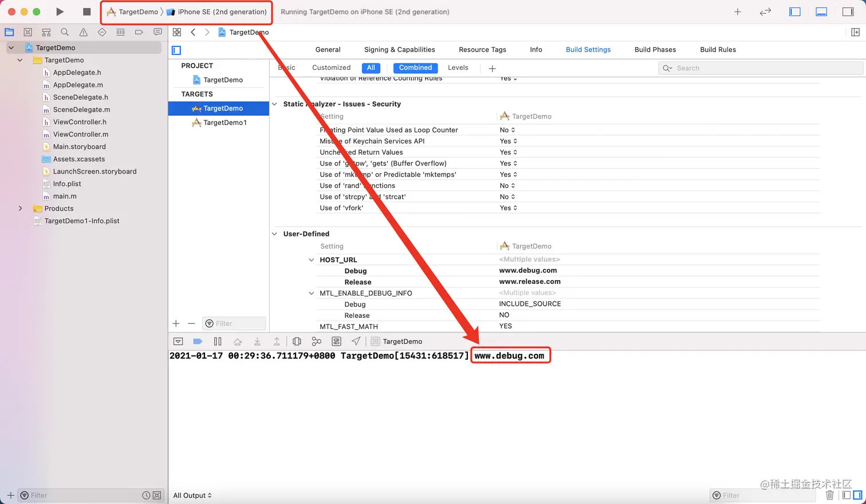
Task: Toggle the Console pane
Action: tap(857, 495)
